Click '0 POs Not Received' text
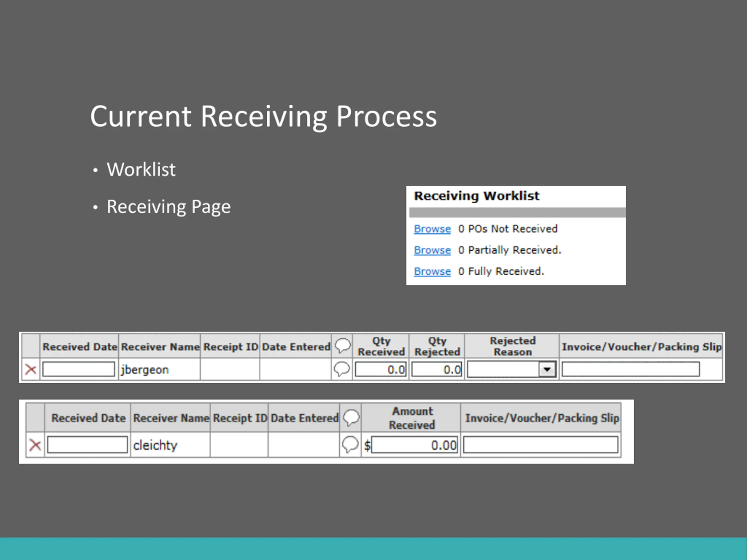Viewport: 747px width, 560px height. point(507,229)
